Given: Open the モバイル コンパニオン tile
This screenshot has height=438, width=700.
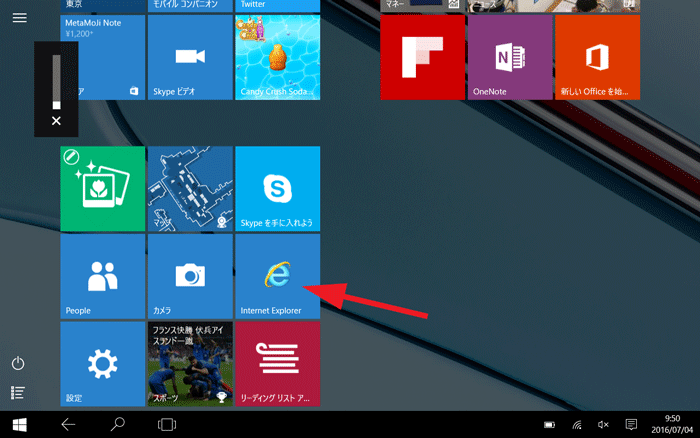Looking at the screenshot, I should coord(190,6).
